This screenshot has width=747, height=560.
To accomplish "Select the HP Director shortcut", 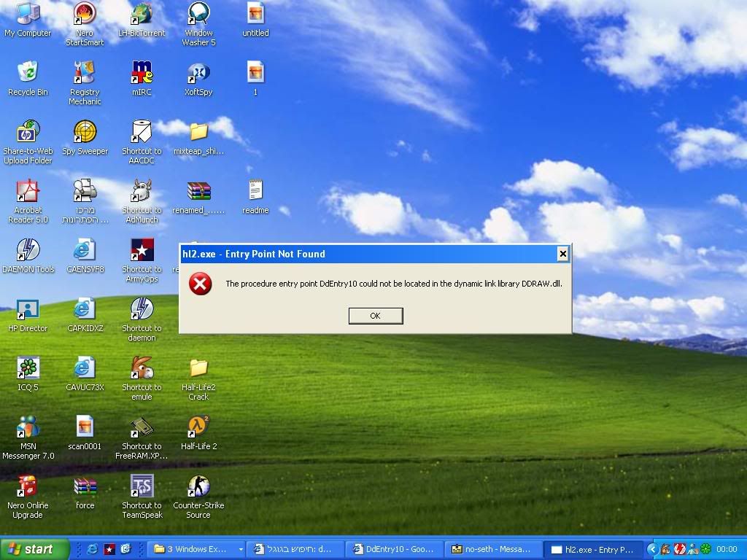I will [28, 315].
